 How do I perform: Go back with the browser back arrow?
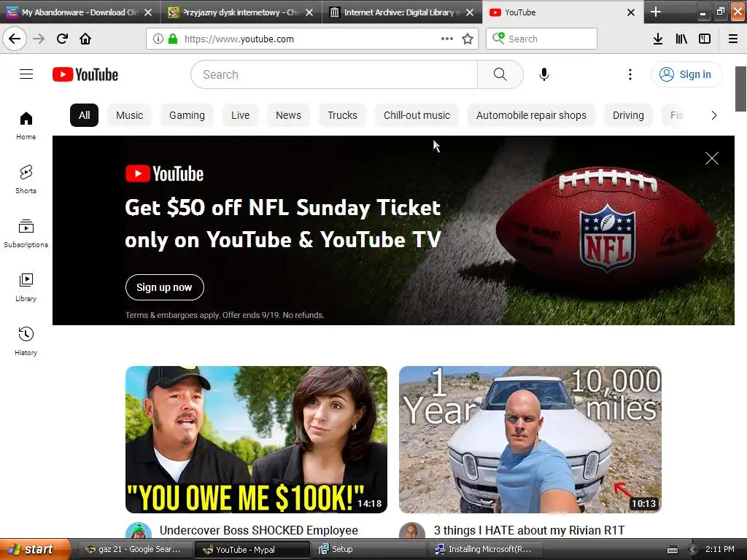pos(15,39)
